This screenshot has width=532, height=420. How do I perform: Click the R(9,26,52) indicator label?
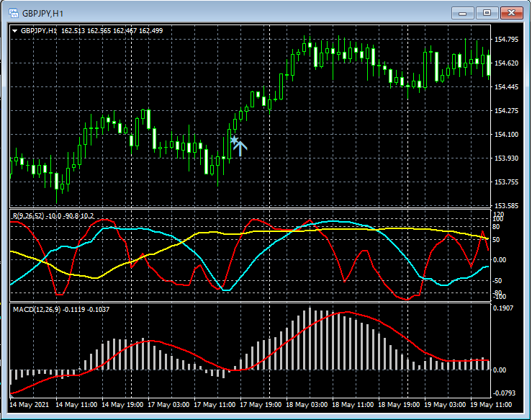(x=29, y=216)
